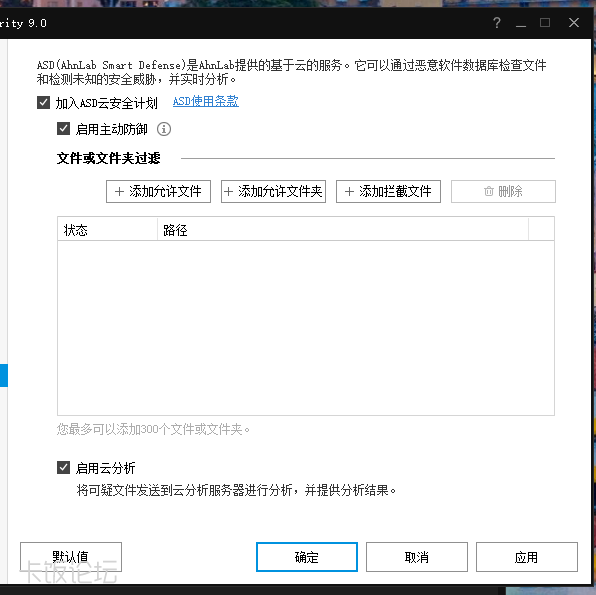Disable the 启用云分析 checkbox
Viewport: 596px width, 595px height.
(63, 467)
